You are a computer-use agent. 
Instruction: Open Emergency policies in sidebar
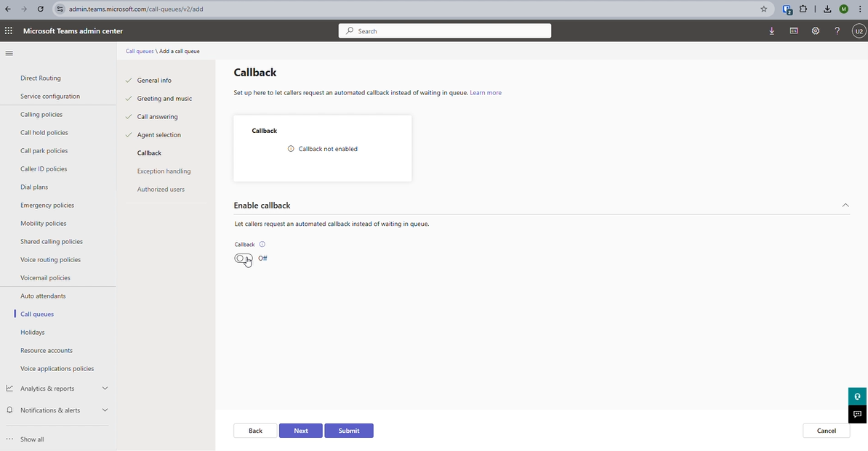[x=47, y=206]
